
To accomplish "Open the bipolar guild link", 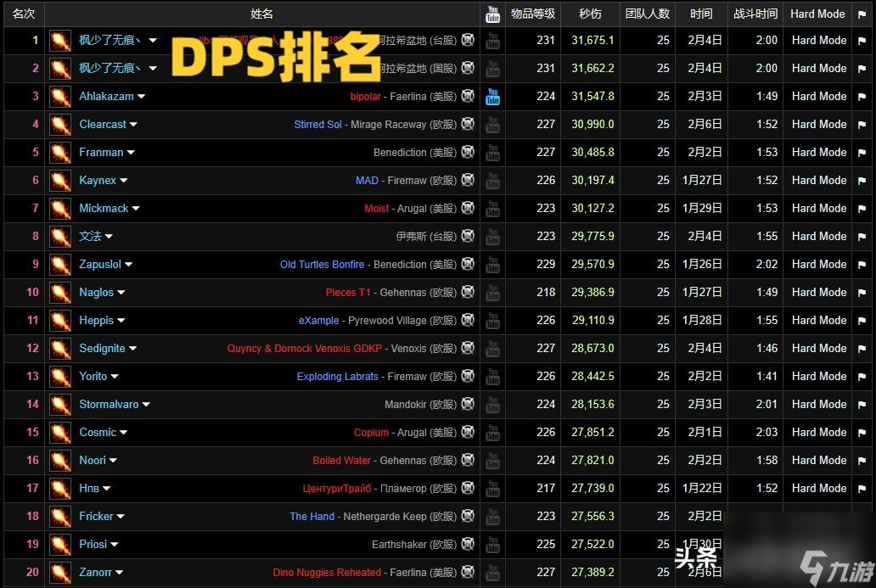I will pyautogui.click(x=365, y=97).
